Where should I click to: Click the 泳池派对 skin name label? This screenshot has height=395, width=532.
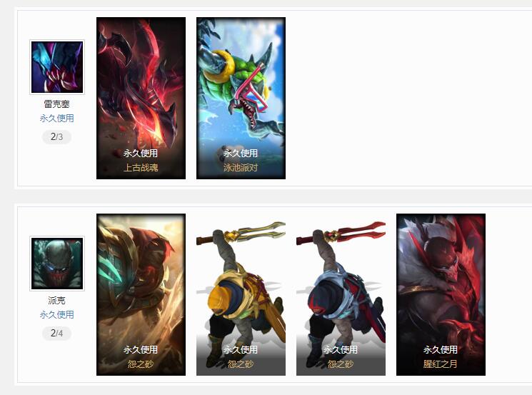click(241, 168)
